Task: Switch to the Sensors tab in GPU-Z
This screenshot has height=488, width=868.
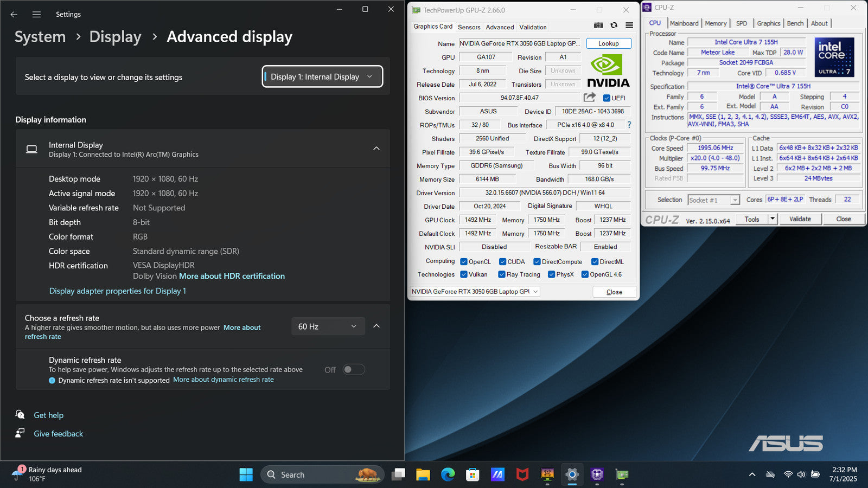Action: [x=469, y=27]
